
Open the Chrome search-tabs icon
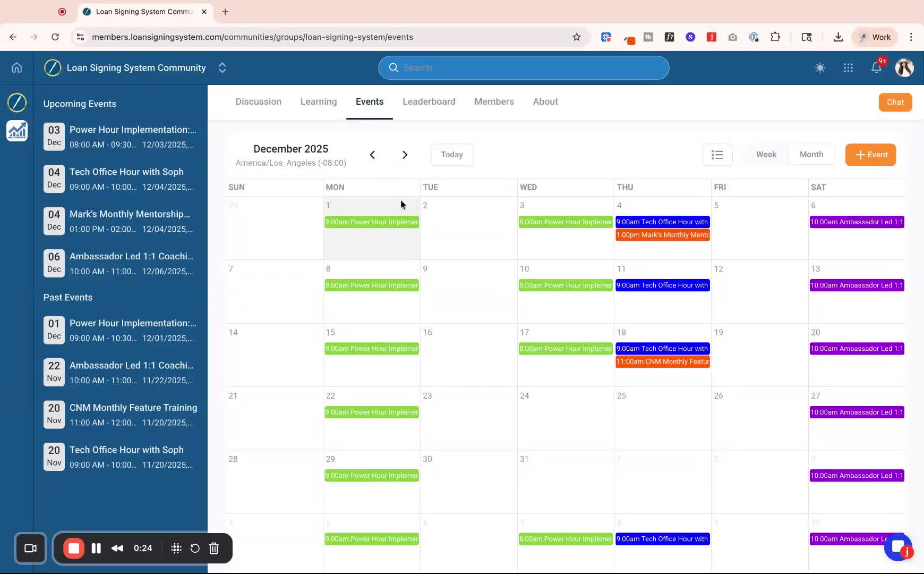pyautogui.click(x=807, y=37)
